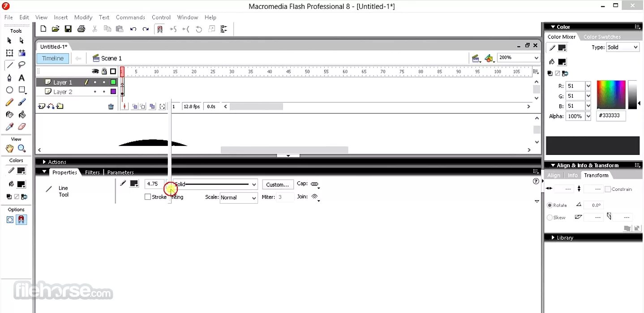Screen dimensions: 644x313
Task: Open the stroke style Solid dropdown
Action: (254, 184)
